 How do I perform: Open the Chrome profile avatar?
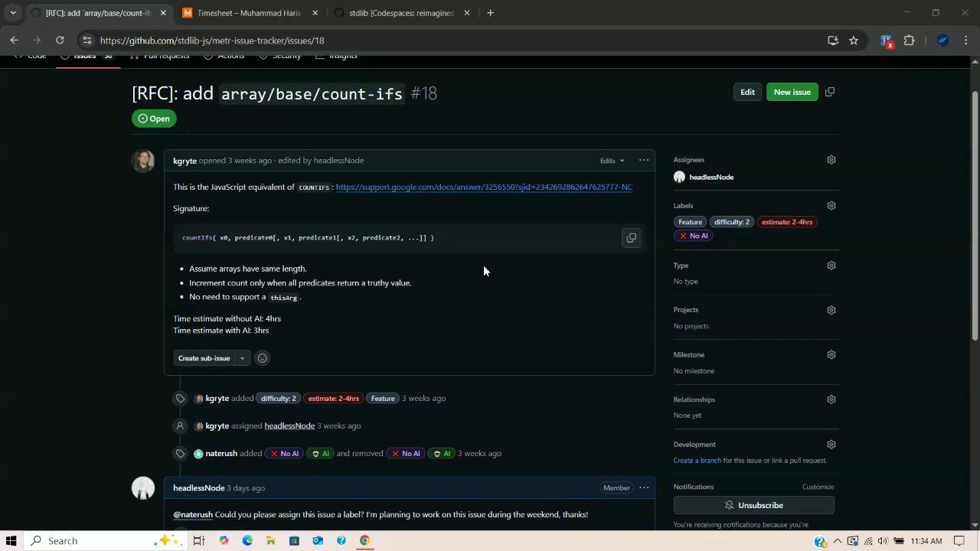pyautogui.click(x=943, y=41)
